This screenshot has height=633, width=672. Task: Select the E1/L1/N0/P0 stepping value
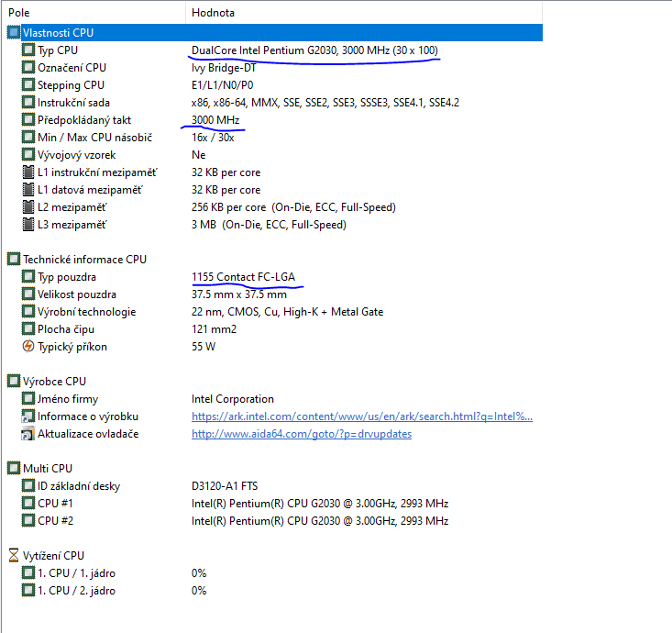coord(223,85)
